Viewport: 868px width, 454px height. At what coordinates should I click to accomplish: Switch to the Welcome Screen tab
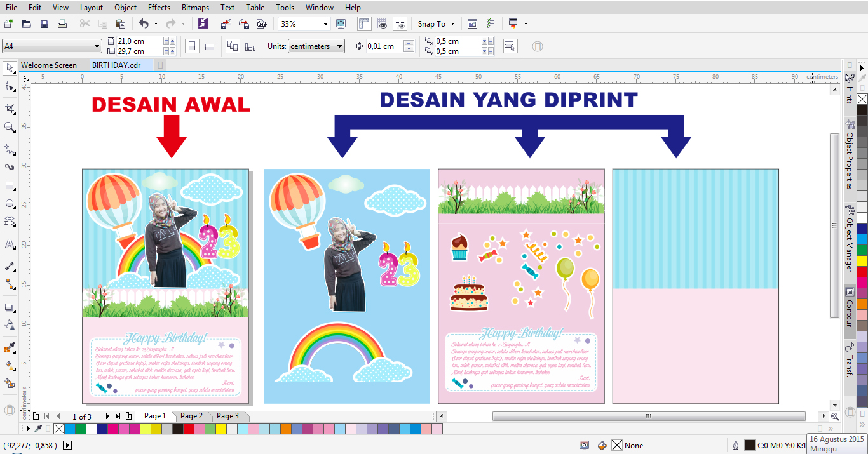[x=49, y=65]
